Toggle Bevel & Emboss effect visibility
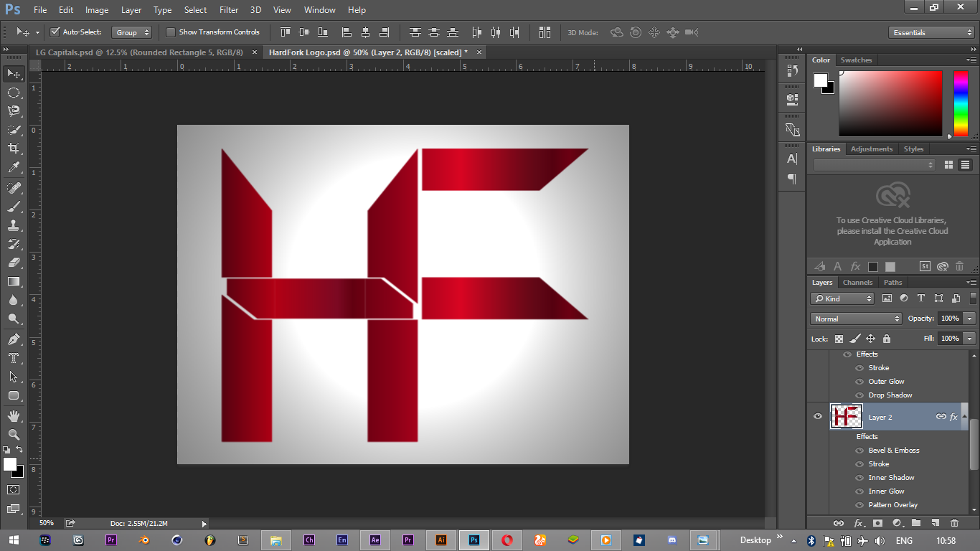The width and height of the screenshot is (980, 551). (x=859, y=451)
